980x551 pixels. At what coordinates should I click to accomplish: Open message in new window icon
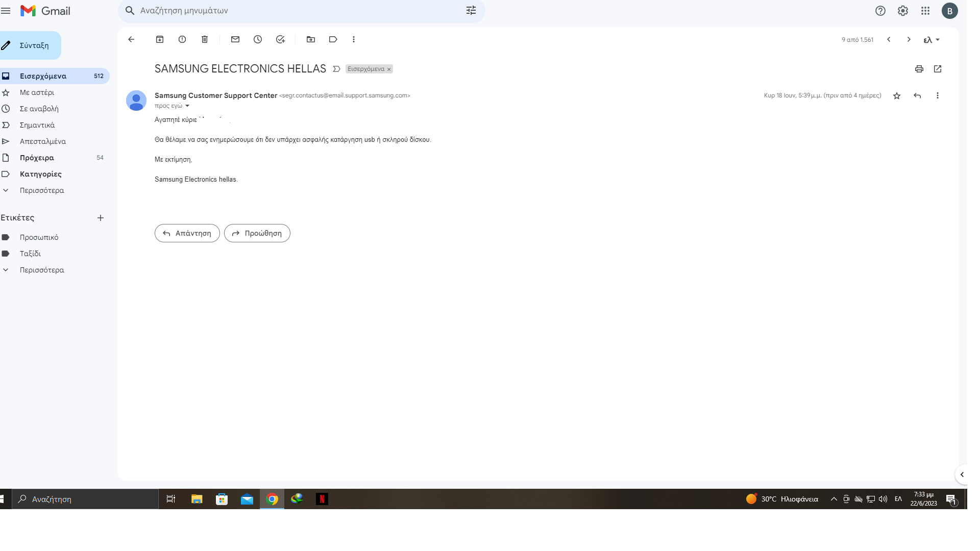coord(938,69)
